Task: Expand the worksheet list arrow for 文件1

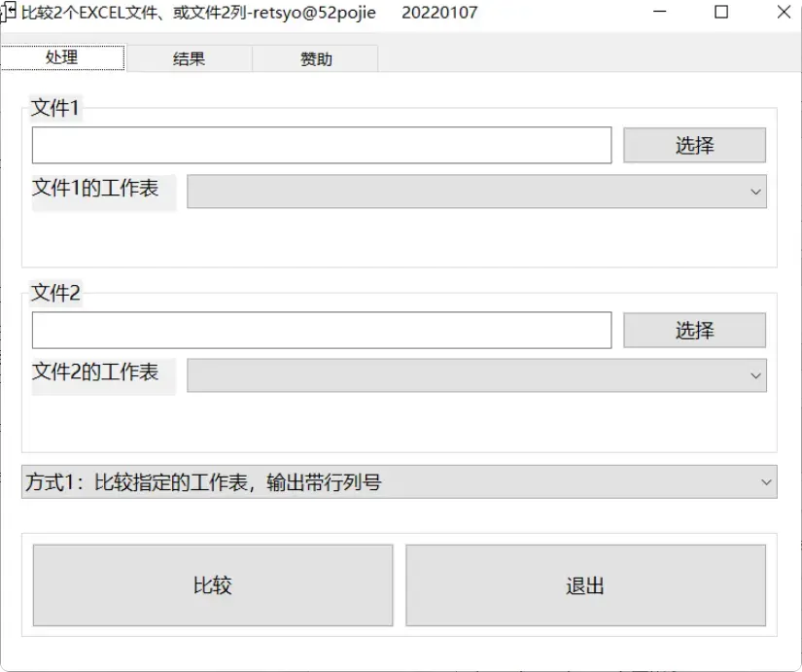Action: tap(757, 191)
